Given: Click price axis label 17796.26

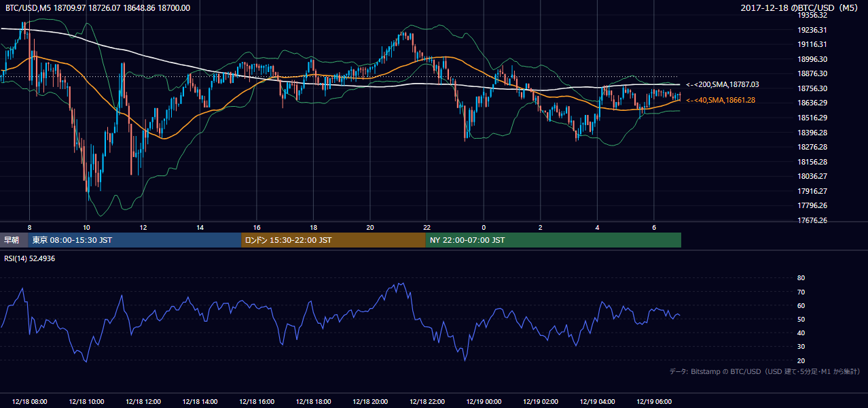Looking at the screenshot, I should click(x=812, y=205).
